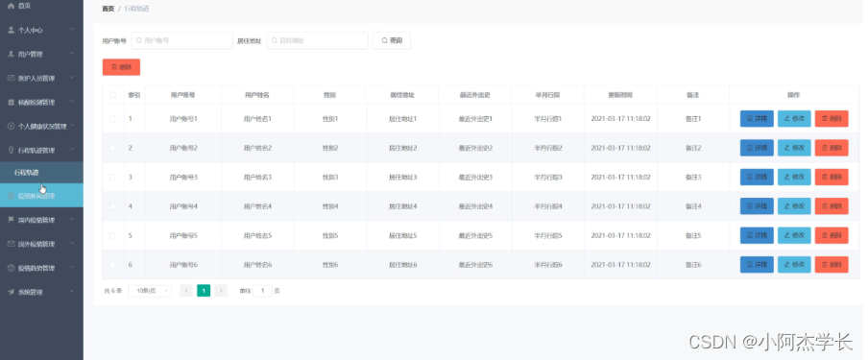This screenshot has width=868, height=360.
Task: Click the person icon of 用户管理
Action: 12,55
